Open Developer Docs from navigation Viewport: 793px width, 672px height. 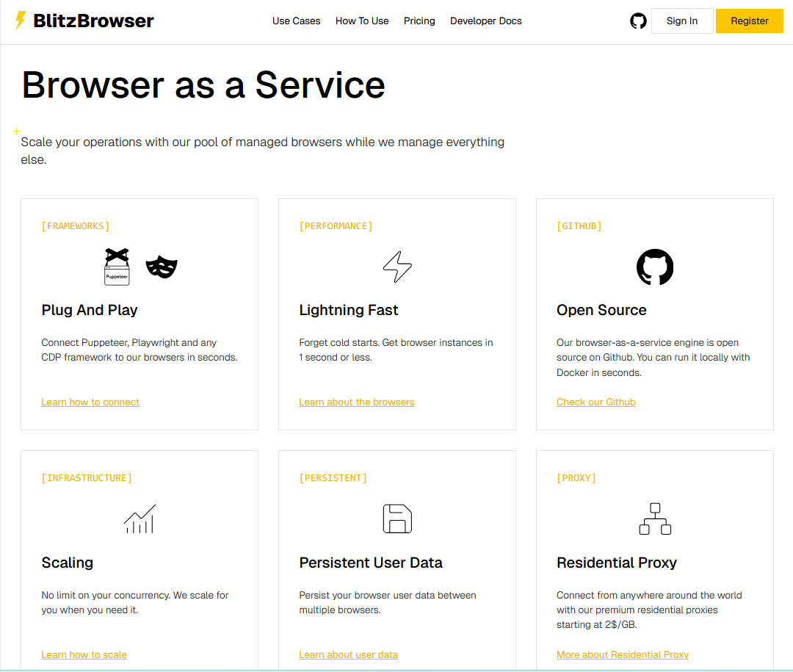click(x=485, y=21)
